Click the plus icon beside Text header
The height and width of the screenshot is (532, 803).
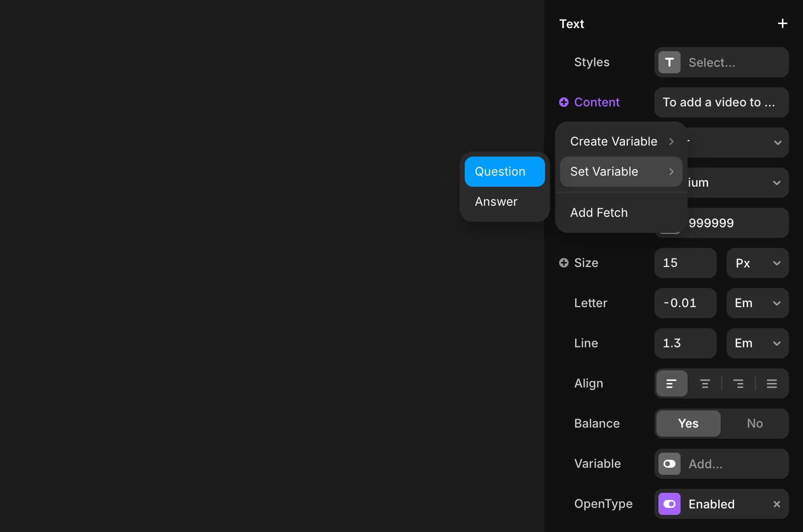[782, 24]
